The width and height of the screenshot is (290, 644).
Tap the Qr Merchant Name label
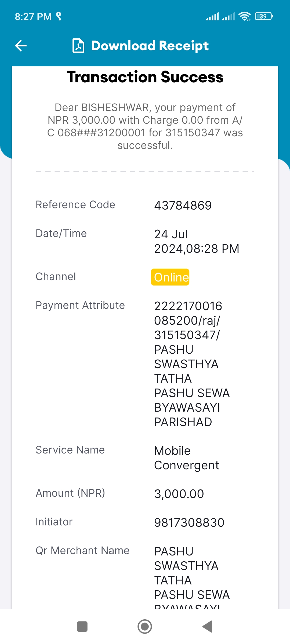click(82, 551)
